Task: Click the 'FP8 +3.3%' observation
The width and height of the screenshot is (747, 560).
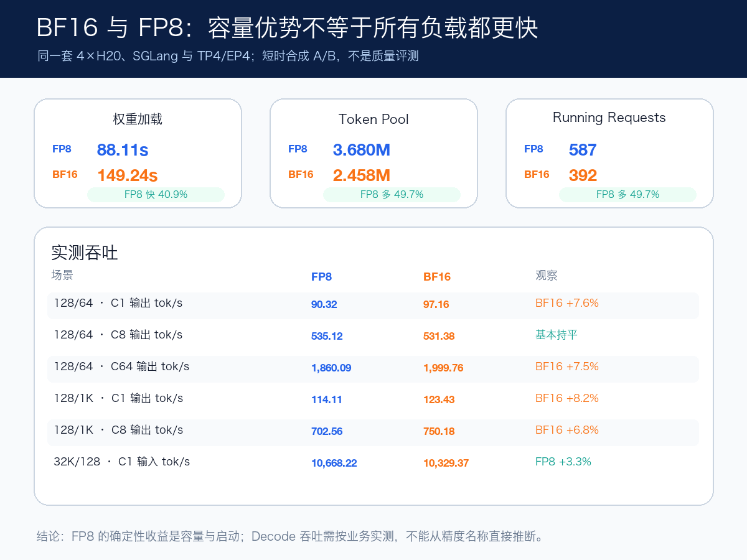Action: click(x=563, y=462)
